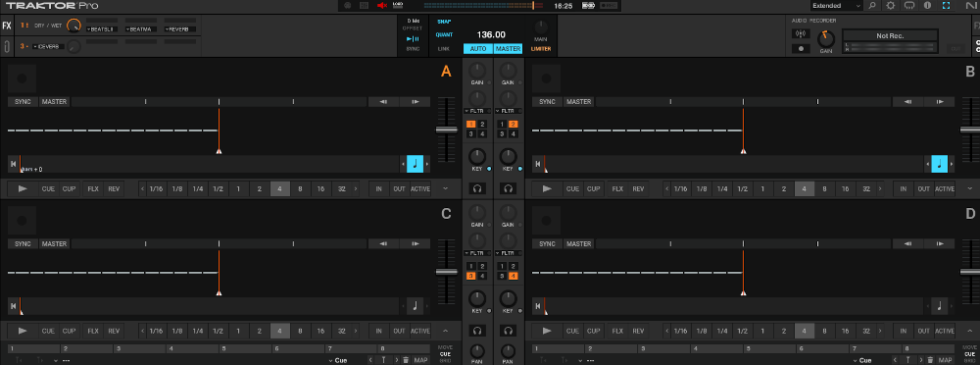Open the BEATMA effect selector dropdown
The height and width of the screenshot is (365, 980).
(141, 28)
